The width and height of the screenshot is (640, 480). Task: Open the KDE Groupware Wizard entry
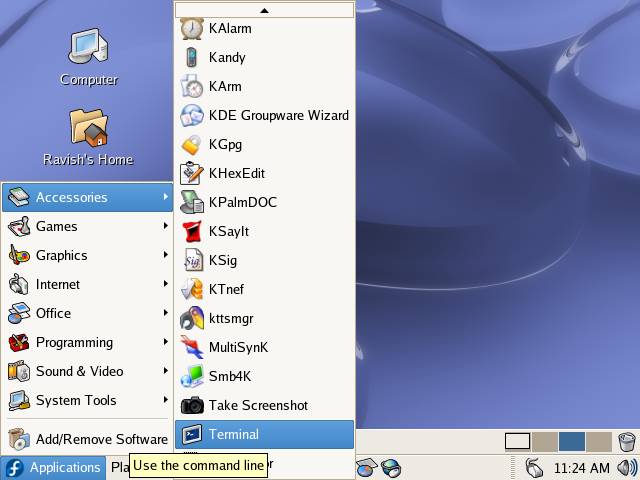278,115
